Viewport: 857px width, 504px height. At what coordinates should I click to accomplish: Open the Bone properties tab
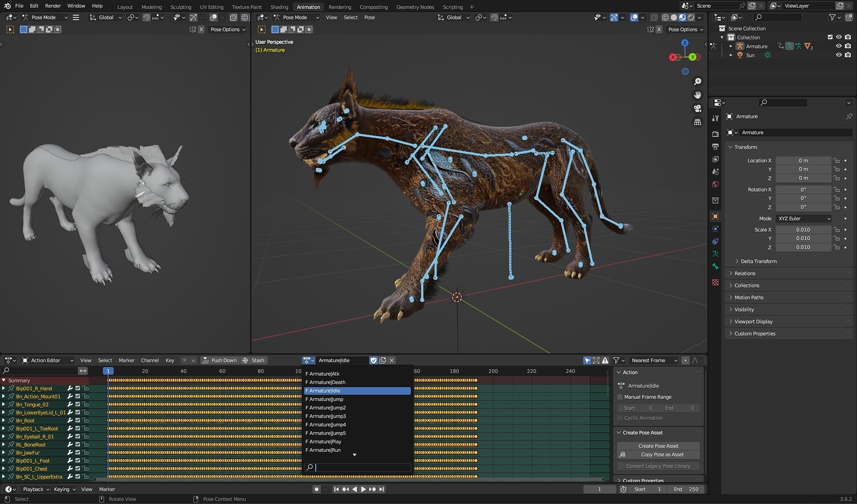[x=715, y=267]
